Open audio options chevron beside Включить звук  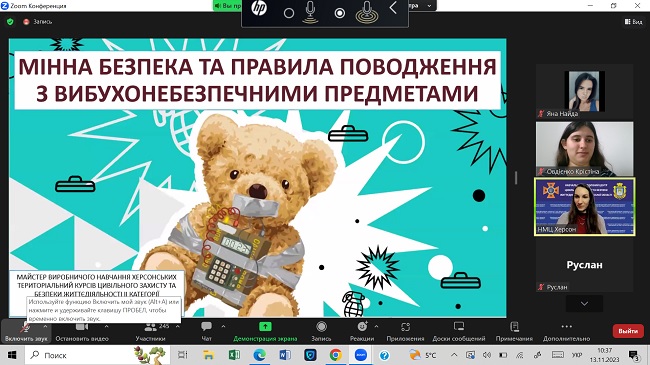tap(45, 327)
